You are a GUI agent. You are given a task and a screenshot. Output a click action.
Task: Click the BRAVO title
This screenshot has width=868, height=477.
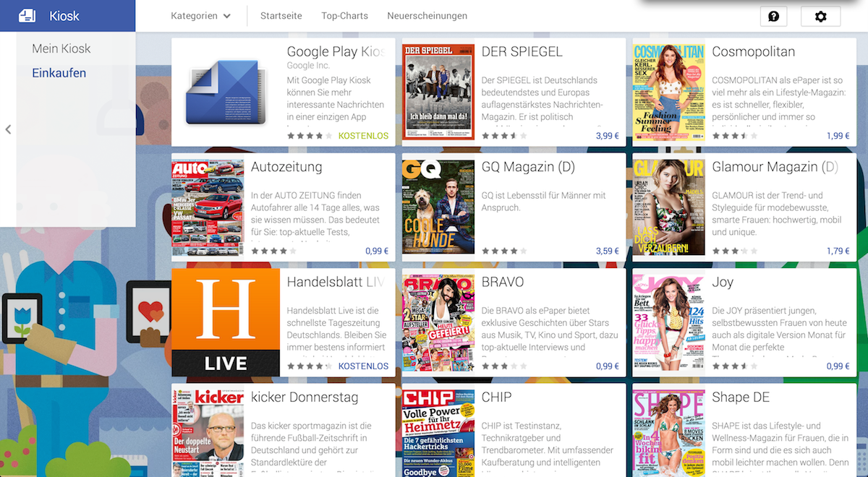pos(503,282)
